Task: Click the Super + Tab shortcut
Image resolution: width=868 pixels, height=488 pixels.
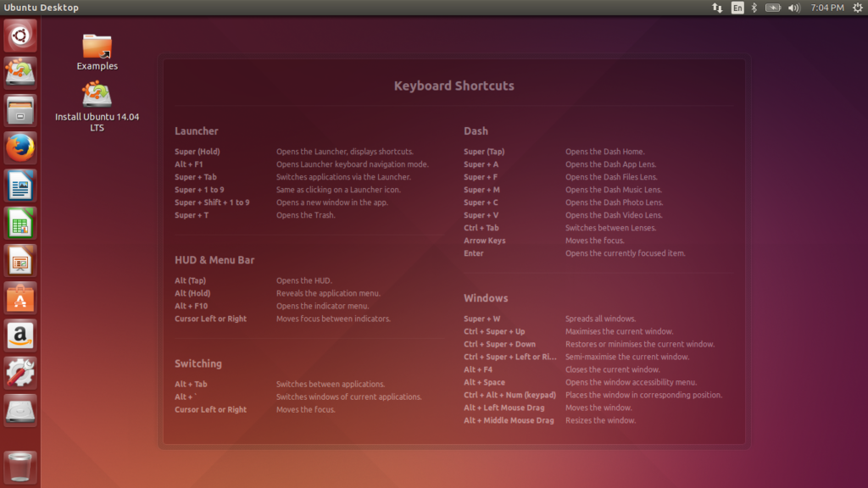Action: (196, 177)
